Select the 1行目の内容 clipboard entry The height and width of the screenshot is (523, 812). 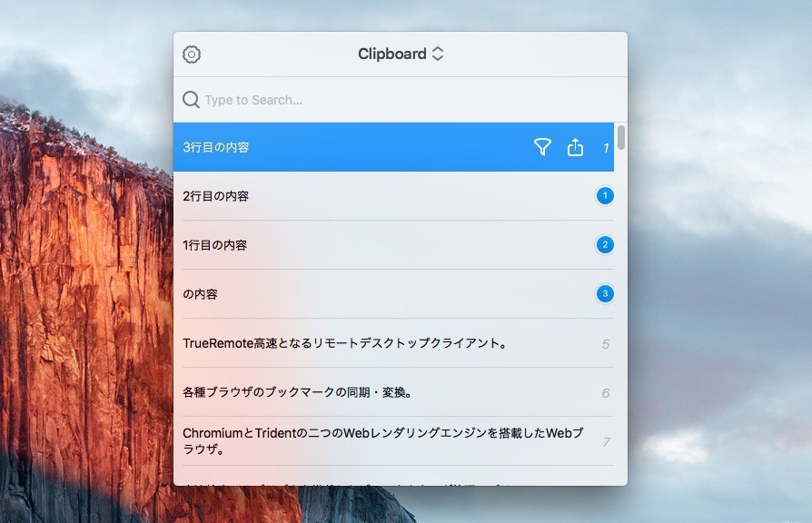coord(393,245)
